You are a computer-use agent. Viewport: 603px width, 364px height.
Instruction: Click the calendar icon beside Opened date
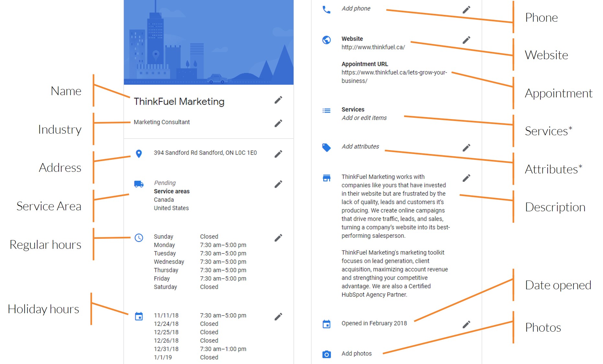coord(326,324)
